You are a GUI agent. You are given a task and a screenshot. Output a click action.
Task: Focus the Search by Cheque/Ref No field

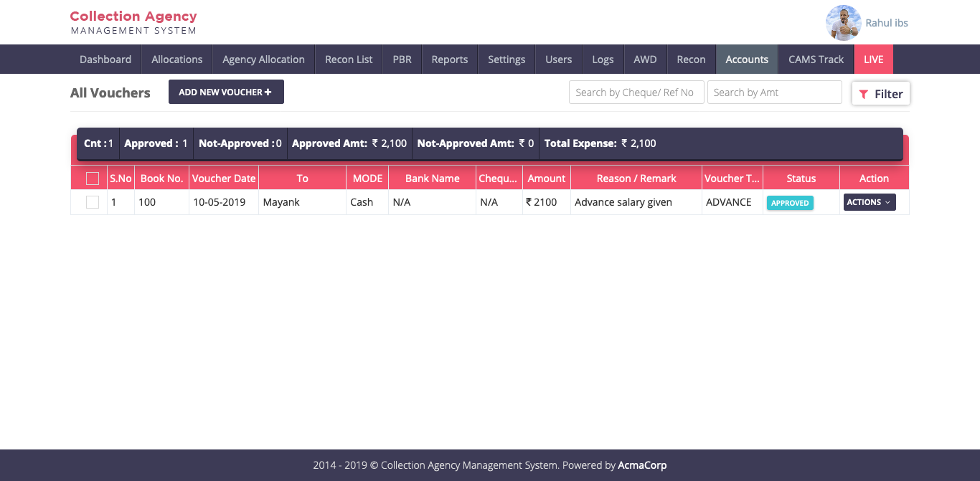pos(636,92)
